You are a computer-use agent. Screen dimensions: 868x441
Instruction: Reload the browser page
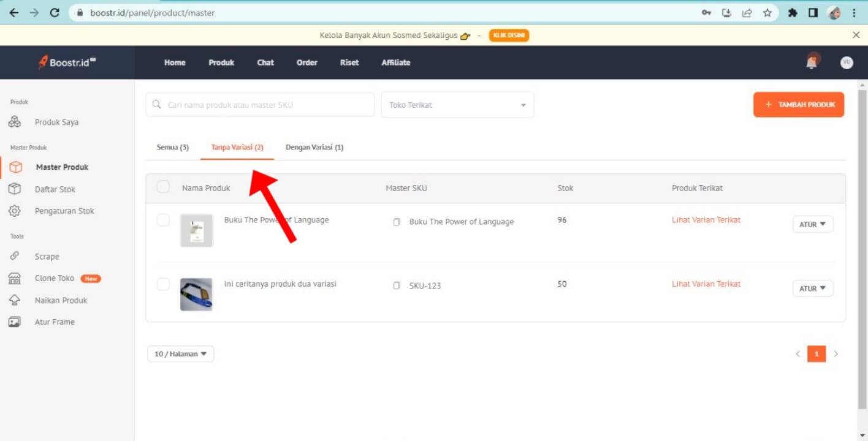click(x=55, y=12)
